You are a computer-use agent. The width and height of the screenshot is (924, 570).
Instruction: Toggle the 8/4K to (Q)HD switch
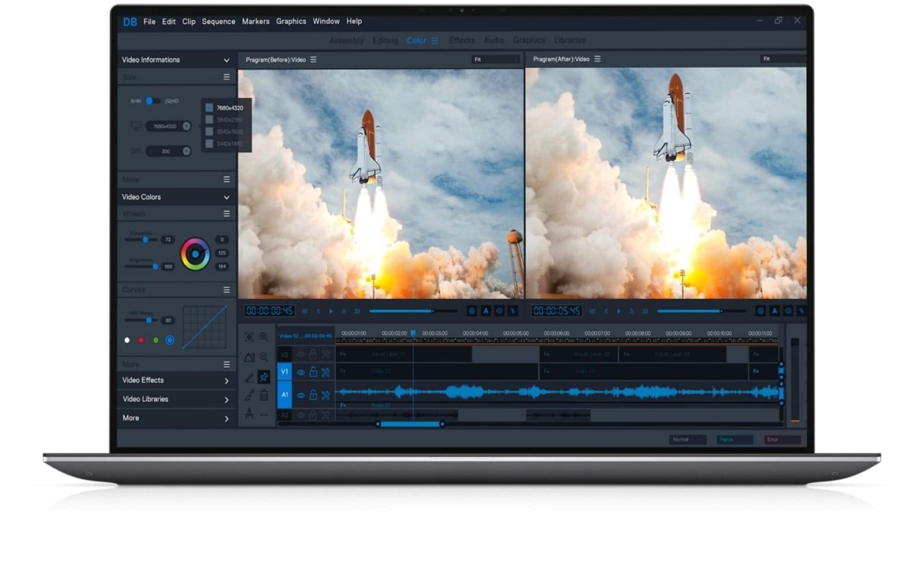click(152, 101)
